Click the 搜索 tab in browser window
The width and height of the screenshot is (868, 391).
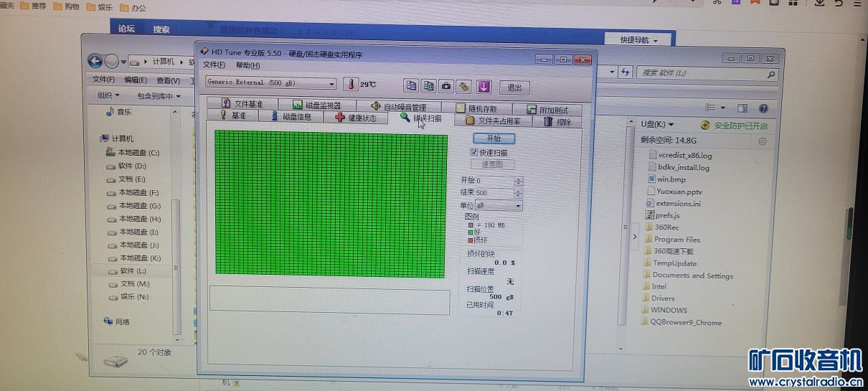pos(161,29)
